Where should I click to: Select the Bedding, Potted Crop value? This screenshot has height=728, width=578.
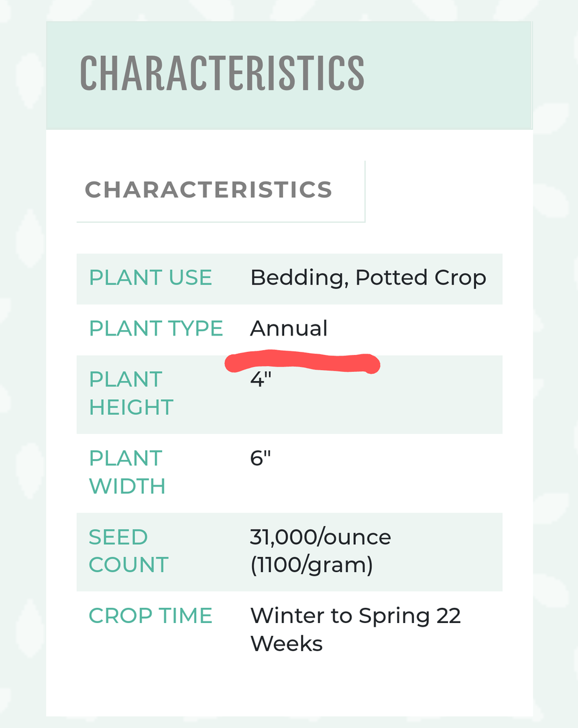tap(368, 278)
